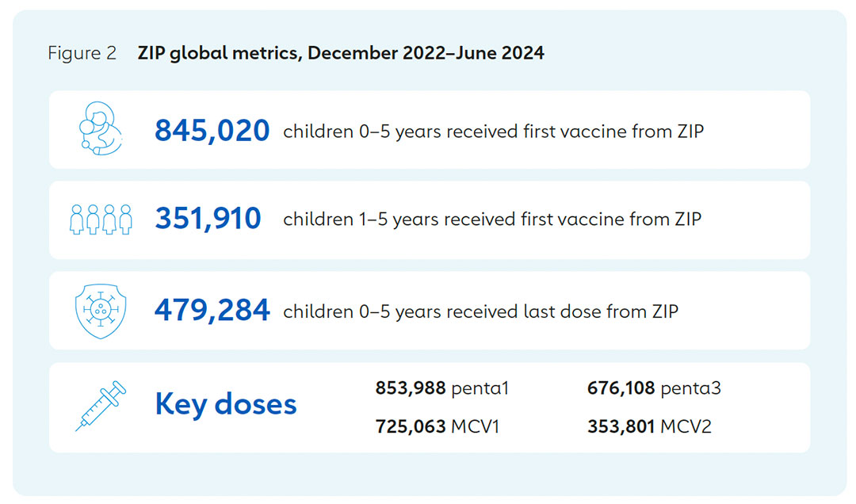Select the 853,988 dose count
Image resolution: width=856 pixels, height=504 pixels.
pyautogui.click(x=410, y=388)
